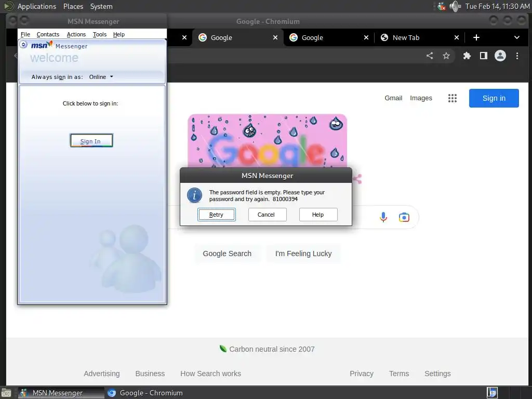Screen dimensions: 532x399
Task: Search by image with the camera icon
Action: 404,217
